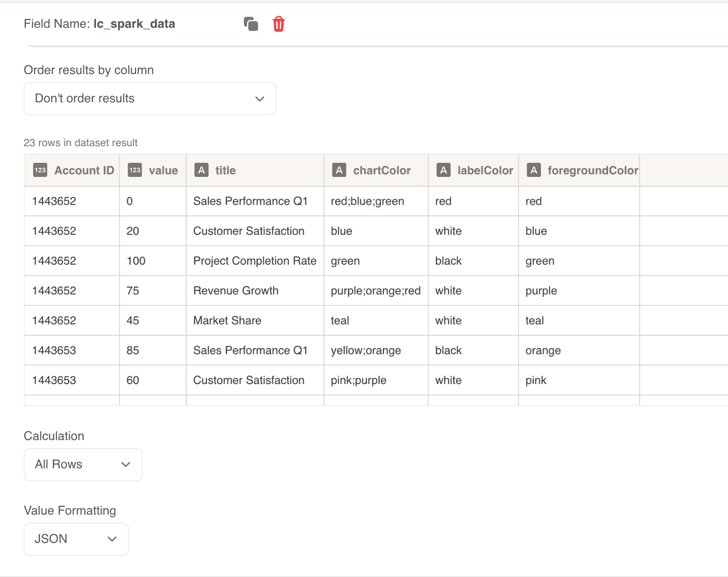The image size is (728, 577).
Task: Select the labelColor column header
Action: 473,170
